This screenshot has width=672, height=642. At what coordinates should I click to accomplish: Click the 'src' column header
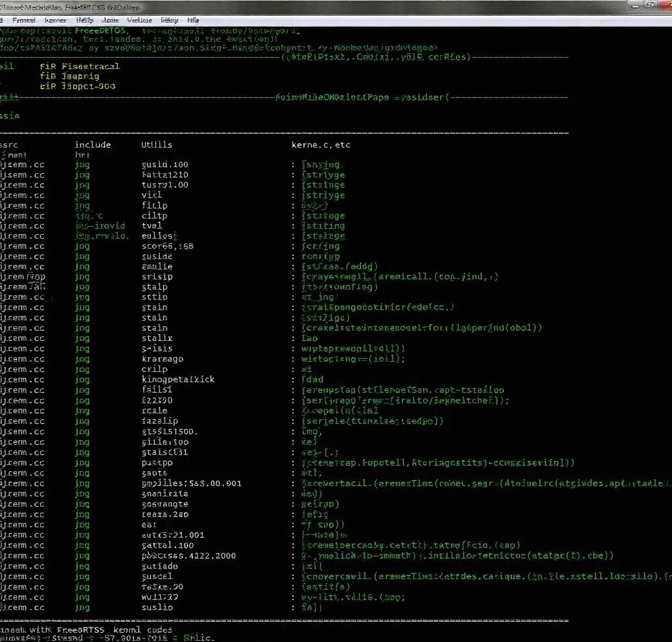point(9,144)
